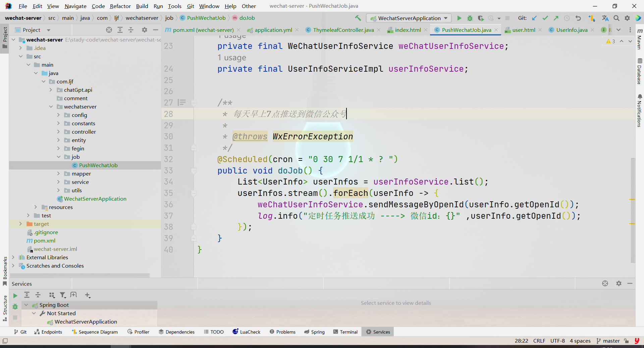Viewport: 644px width, 348px height.
Task: Open Project panel options gear
Action: tap(145, 30)
